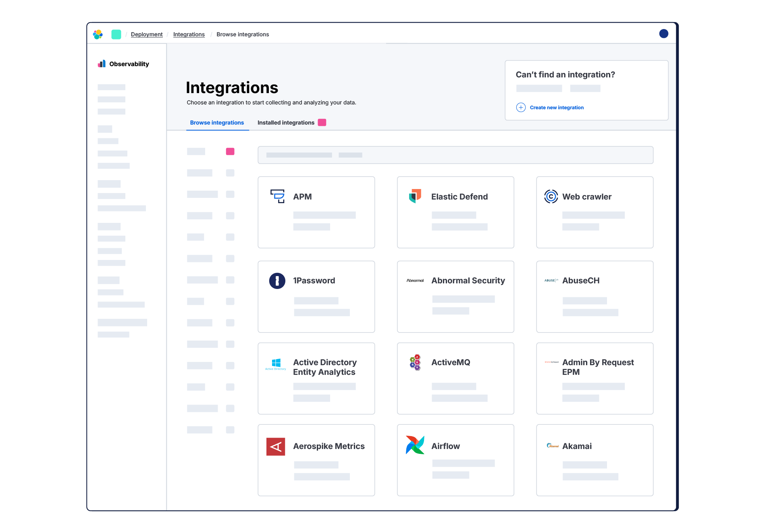Click the Active Directory Windows logo
This screenshot has width=765, height=532.
point(276,364)
